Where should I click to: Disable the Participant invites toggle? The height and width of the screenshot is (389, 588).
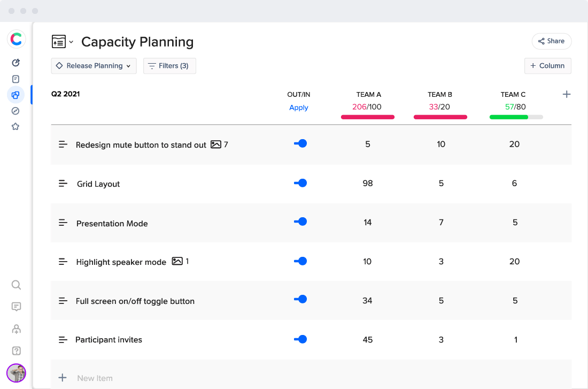[x=300, y=339]
